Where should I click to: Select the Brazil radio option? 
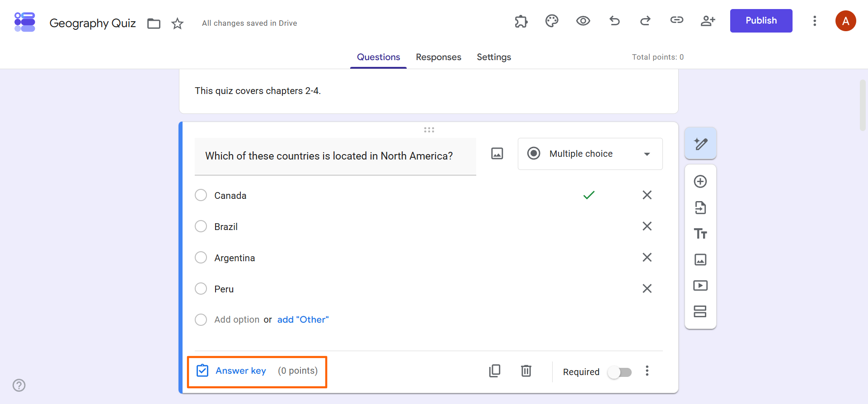pos(201,226)
